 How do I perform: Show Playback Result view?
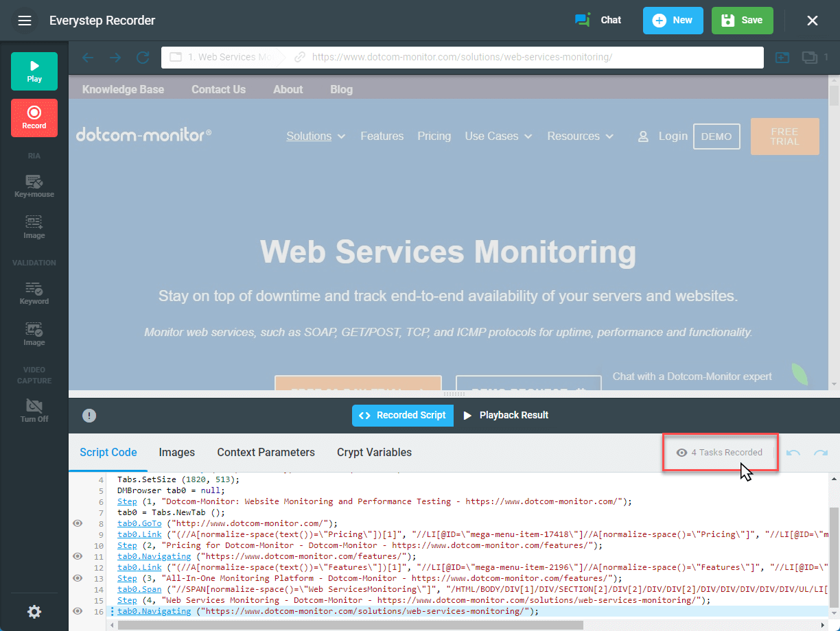[x=506, y=415]
